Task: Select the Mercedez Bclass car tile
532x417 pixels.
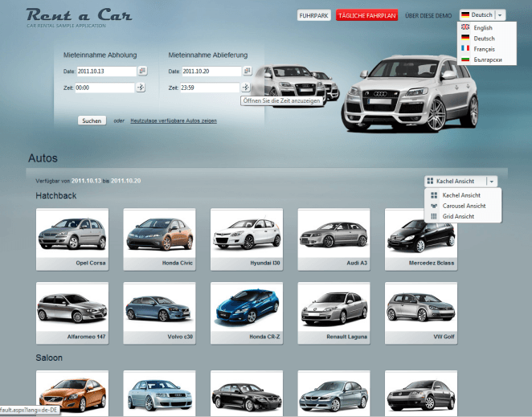Action: 421,239
